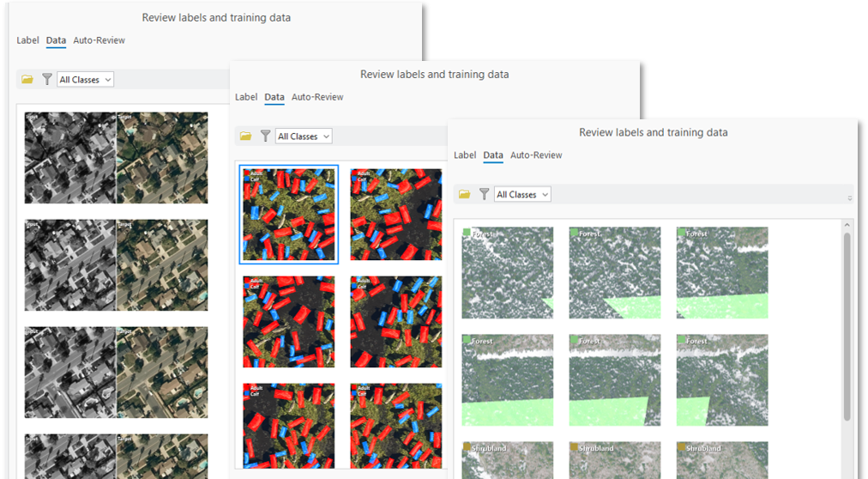Image resolution: width=868 pixels, height=479 pixels.
Task: Select first Forest thumbnail in top row
Action: point(508,273)
